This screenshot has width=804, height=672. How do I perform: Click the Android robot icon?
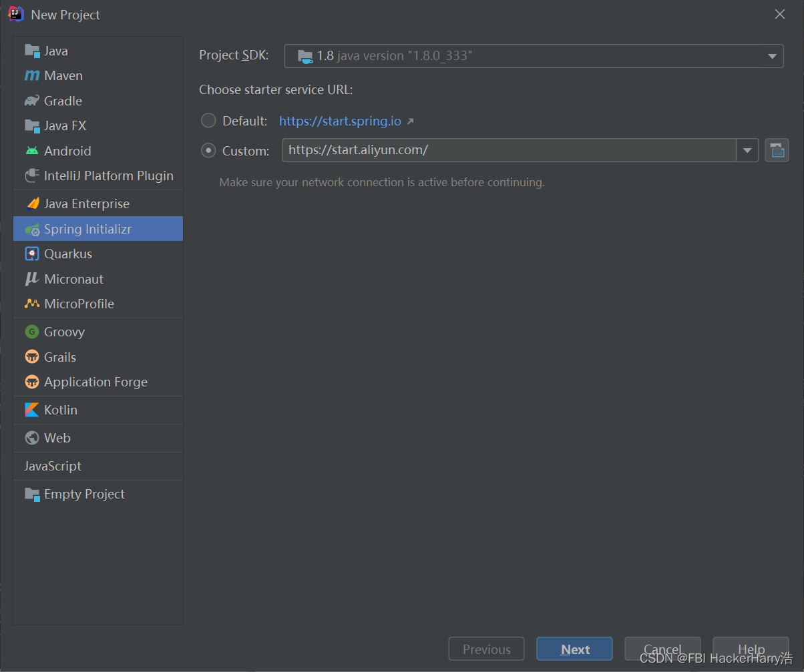pyautogui.click(x=32, y=151)
